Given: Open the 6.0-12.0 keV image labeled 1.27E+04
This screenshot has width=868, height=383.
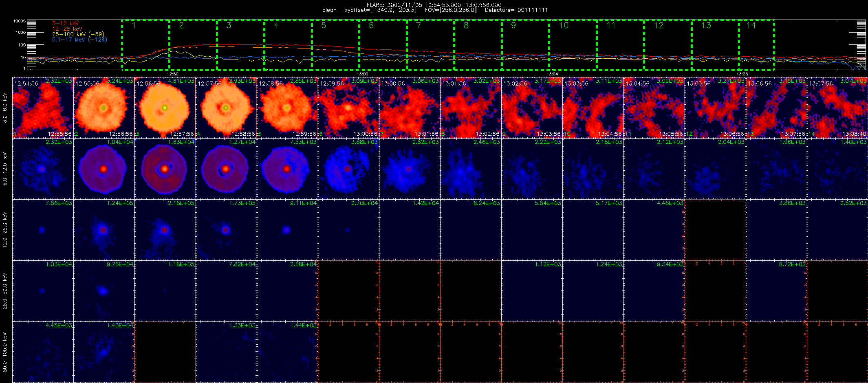Looking at the screenshot, I should [226, 169].
